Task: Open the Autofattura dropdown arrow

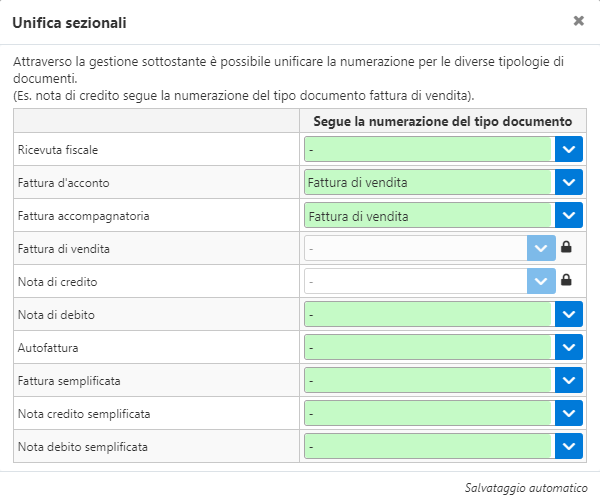Action: (569, 347)
